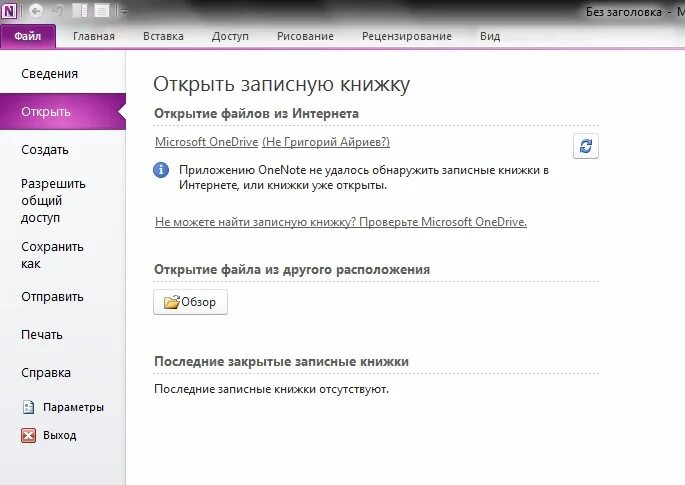
Task: Click the Открытие файлов из Интернета heading
Action: click(256, 114)
